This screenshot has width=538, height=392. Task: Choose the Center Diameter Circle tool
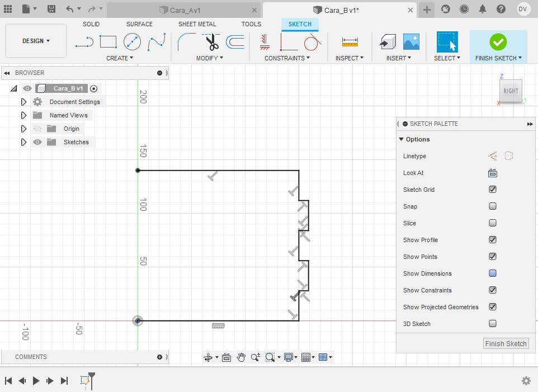tap(132, 42)
